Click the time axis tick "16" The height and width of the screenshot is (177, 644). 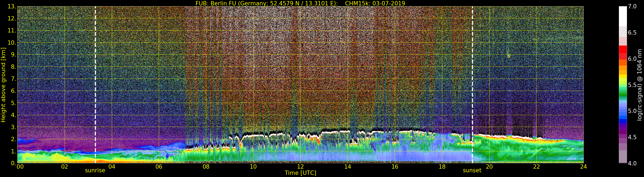click(x=395, y=167)
